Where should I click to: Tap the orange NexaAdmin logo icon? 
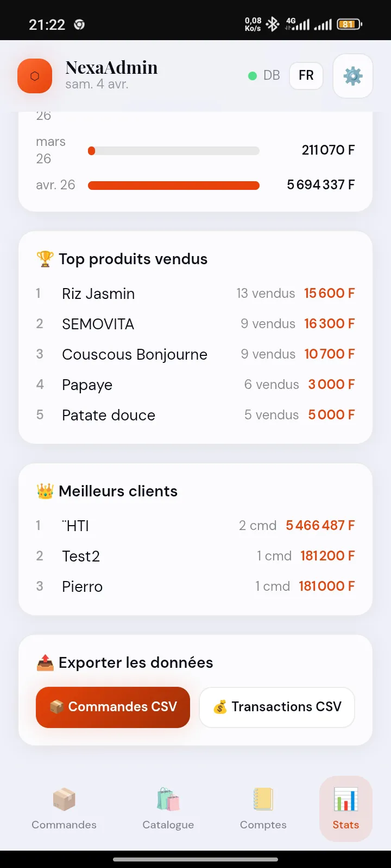pyautogui.click(x=35, y=76)
